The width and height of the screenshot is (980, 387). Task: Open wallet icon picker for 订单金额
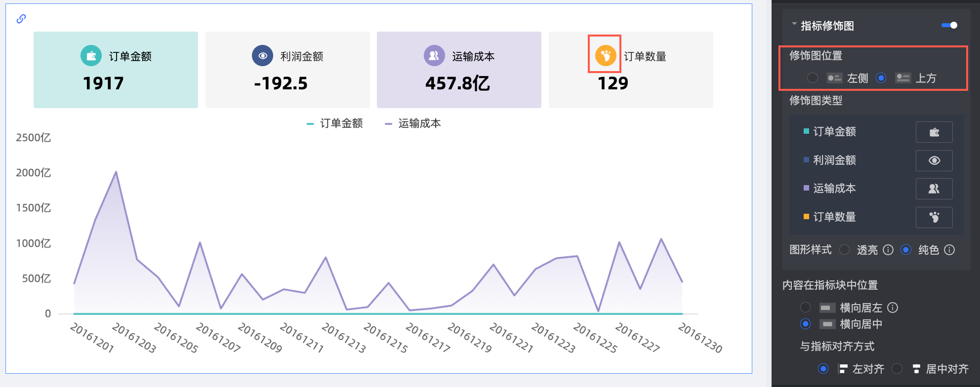934,132
